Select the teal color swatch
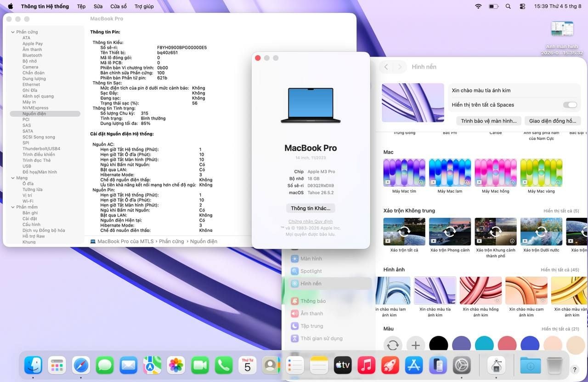The image size is (588, 382). pyautogui.click(x=484, y=345)
